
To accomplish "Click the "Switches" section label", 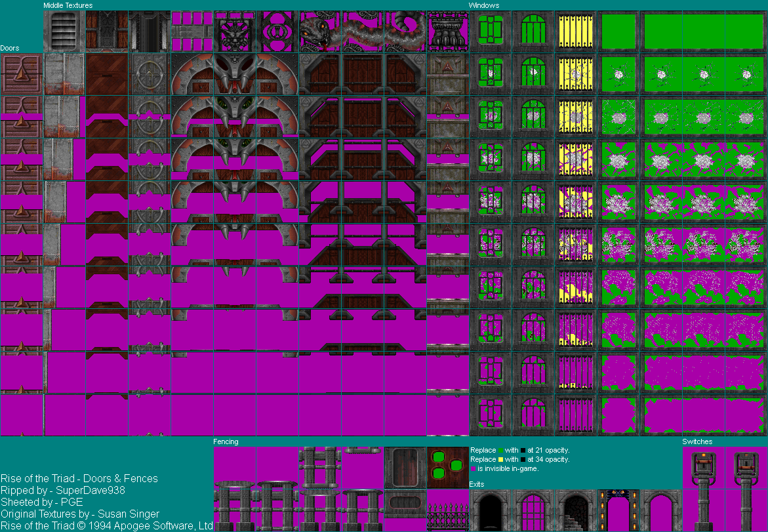I will (x=697, y=441).
